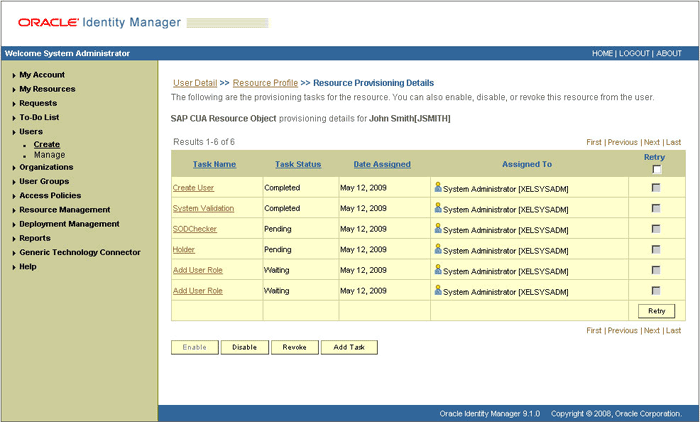Screen dimensions: 700x422
Task: Tick the Retry checkbox for Holder
Action: pos(656,249)
